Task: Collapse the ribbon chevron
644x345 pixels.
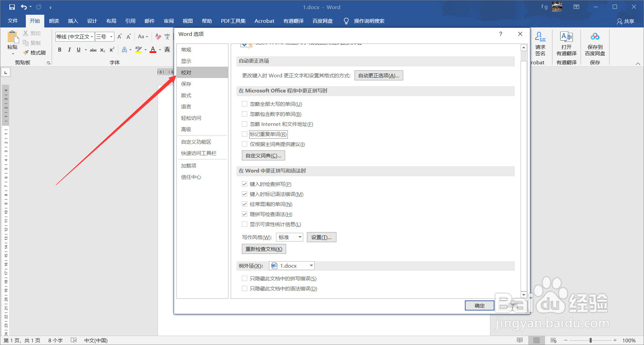Action: point(638,64)
